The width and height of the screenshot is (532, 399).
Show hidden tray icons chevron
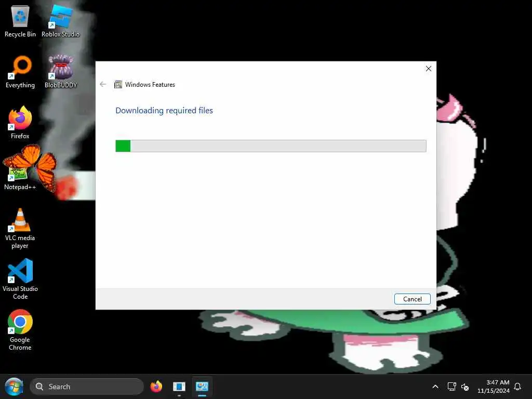(x=435, y=387)
